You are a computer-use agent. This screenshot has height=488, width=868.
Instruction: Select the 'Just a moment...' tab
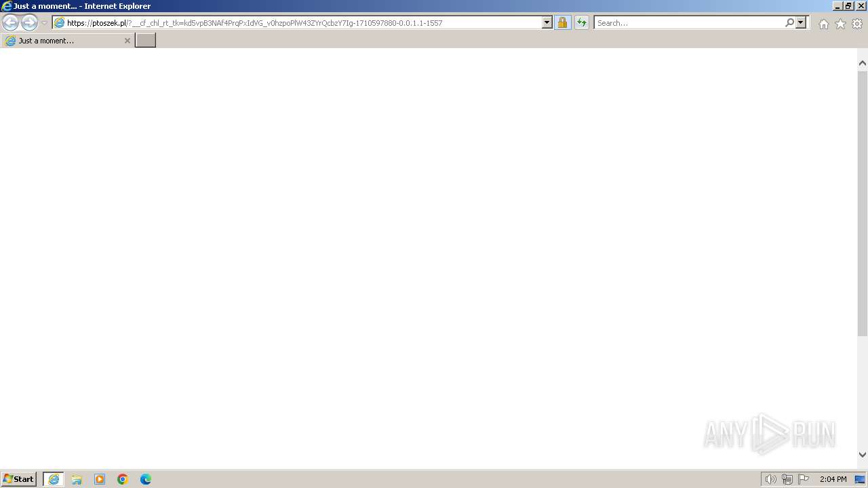point(66,41)
